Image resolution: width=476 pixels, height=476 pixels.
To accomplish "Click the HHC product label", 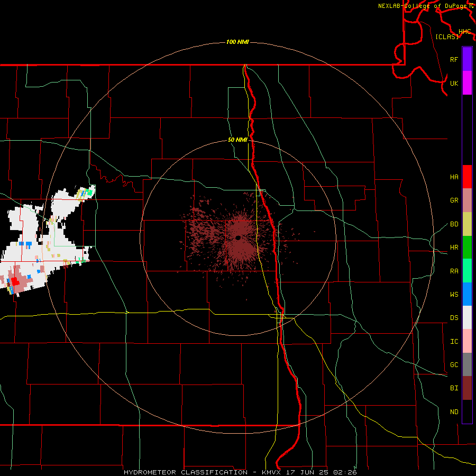I will tap(464, 32).
